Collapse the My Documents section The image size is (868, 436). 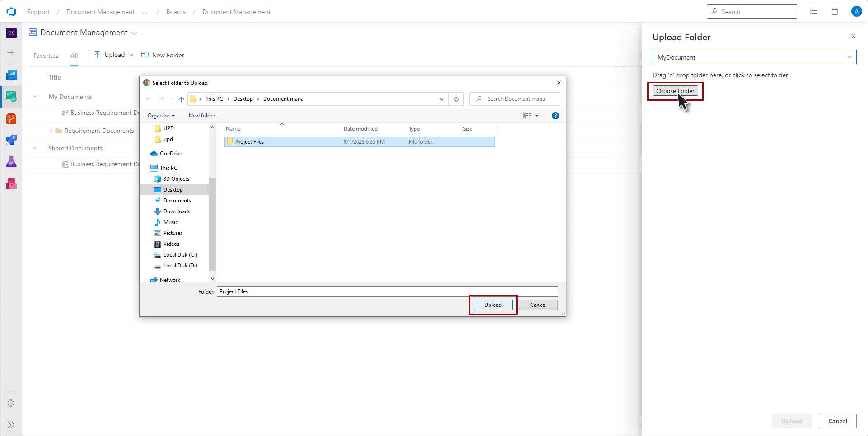(35, 96)
